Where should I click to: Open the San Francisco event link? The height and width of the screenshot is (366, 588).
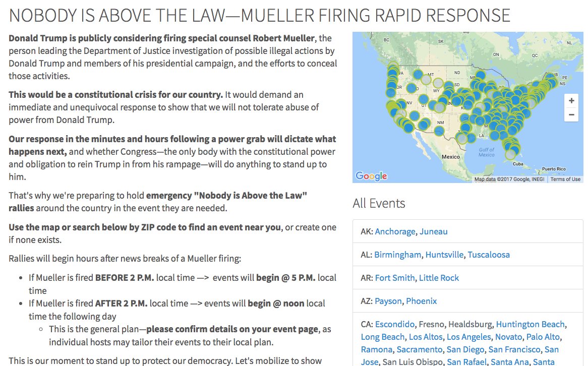514,349
